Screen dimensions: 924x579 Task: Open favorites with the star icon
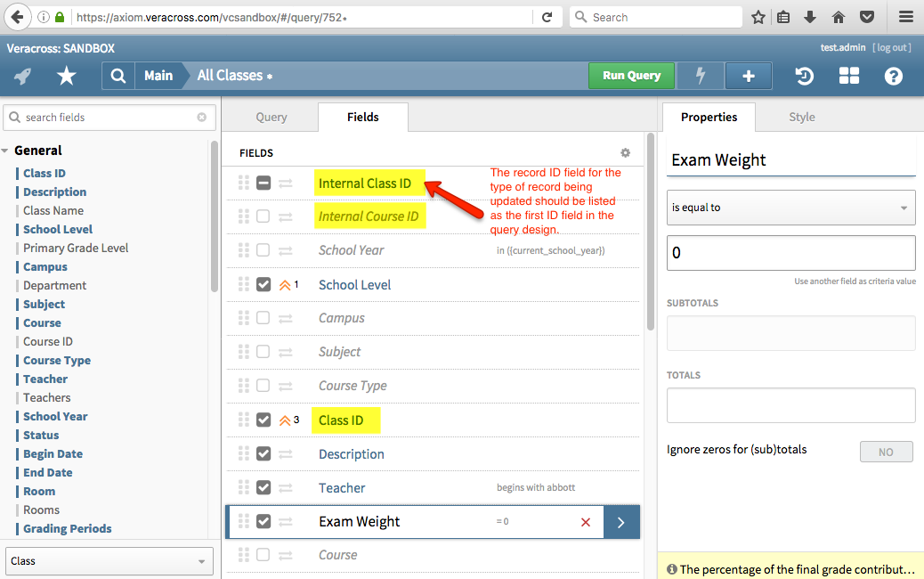coord(67,76)
